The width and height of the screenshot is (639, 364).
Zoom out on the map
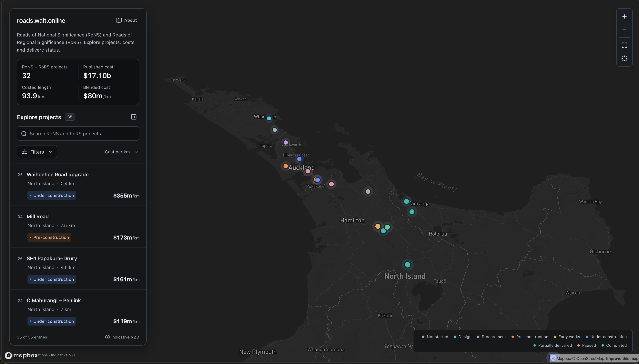[624, 30]
